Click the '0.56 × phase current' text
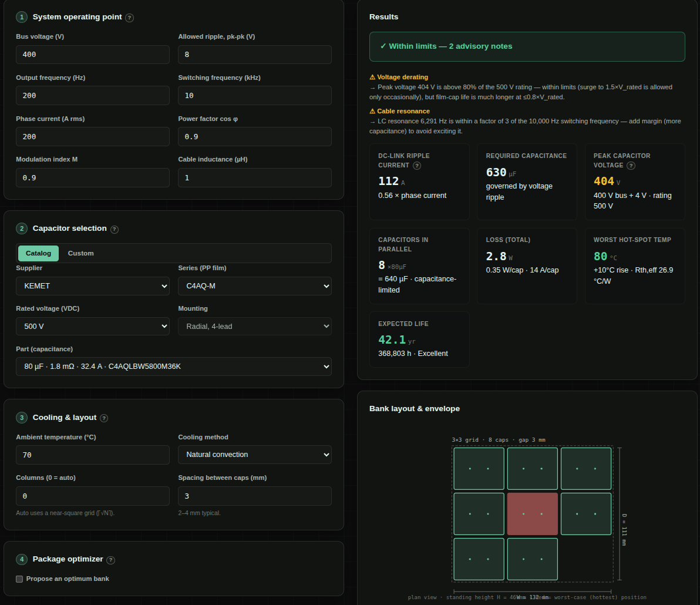 (412, 196)
